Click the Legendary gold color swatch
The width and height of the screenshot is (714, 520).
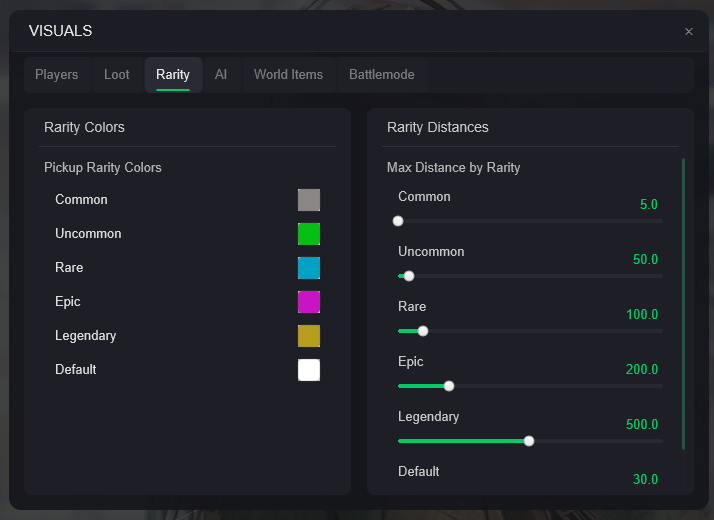tap(309, 336)
